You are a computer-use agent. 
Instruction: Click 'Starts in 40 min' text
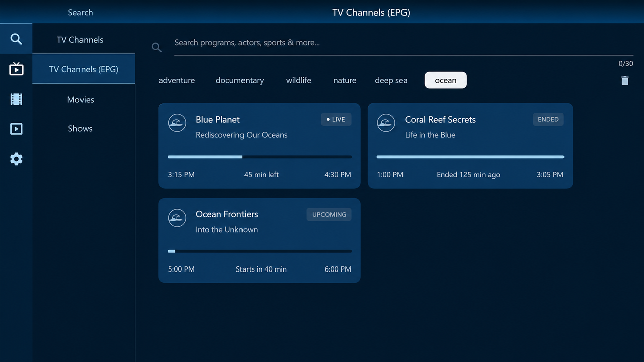(261, 269)
